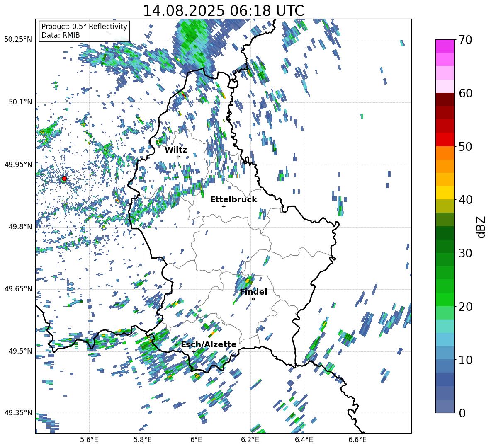This screenshot has height=448, width=491.
Task: Click the Ettelbruck city label
Action: (233, 200)
